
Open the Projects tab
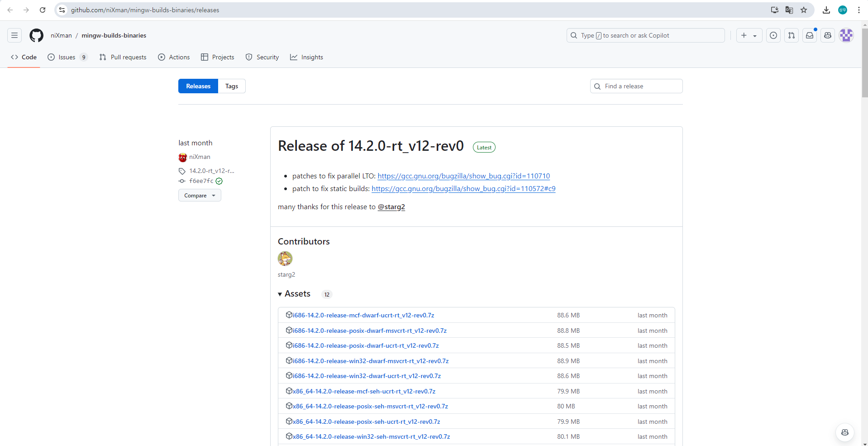[218, 57]
